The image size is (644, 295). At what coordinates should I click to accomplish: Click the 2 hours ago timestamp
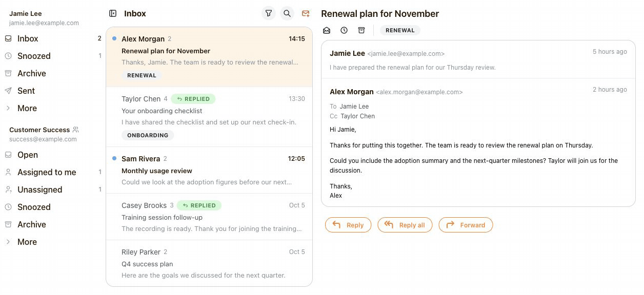coord(610,90)
